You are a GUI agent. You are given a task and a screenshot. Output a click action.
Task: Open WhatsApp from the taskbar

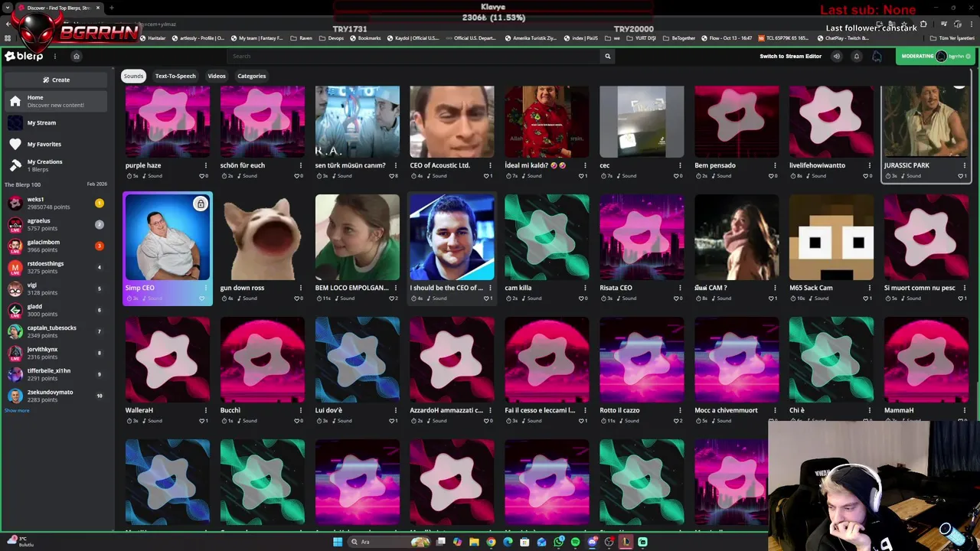click(559, 542)
